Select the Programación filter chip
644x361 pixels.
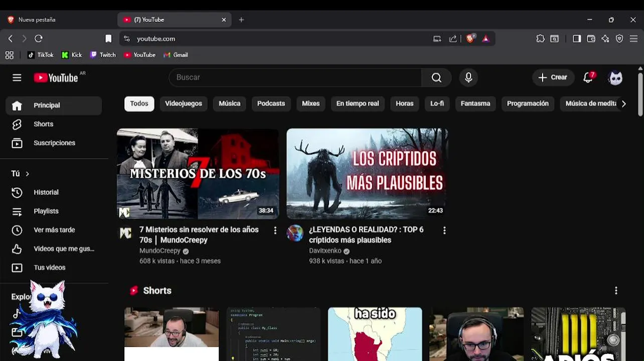coord(528,104)
